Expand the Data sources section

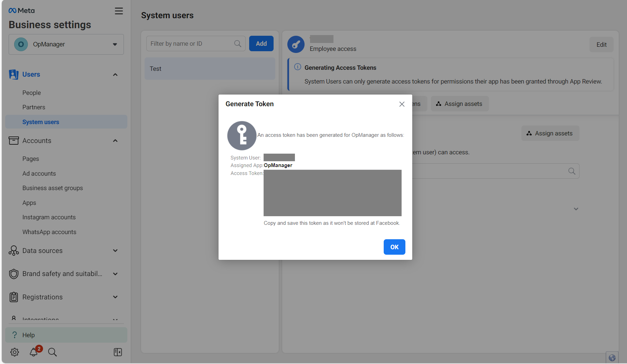115,251
